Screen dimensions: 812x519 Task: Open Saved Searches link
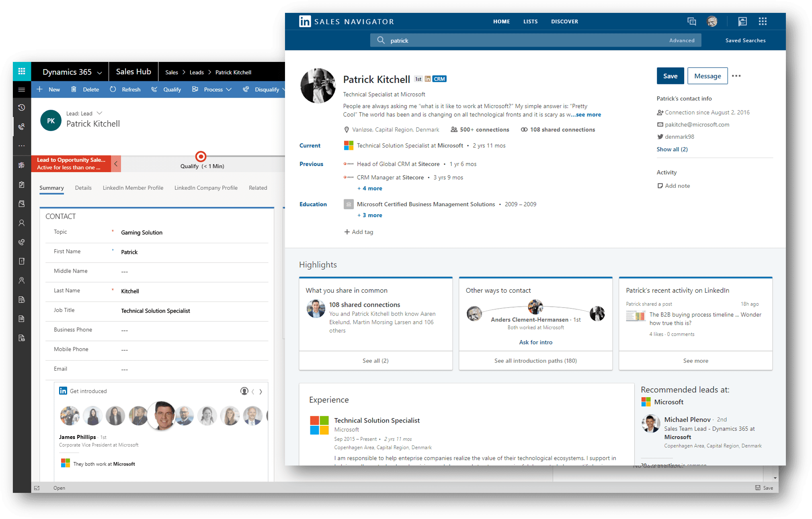pyautogui.click(x=745, y=40)
